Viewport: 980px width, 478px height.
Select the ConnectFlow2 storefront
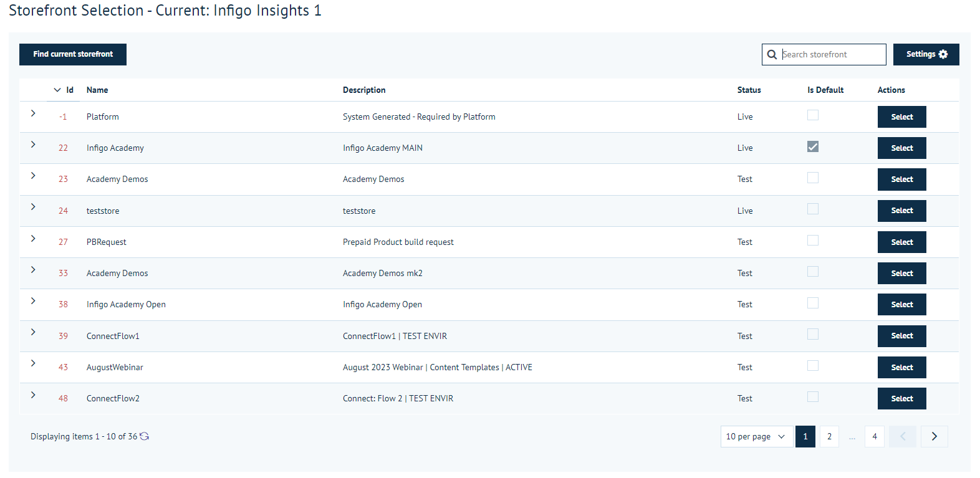tap(902, 399)
